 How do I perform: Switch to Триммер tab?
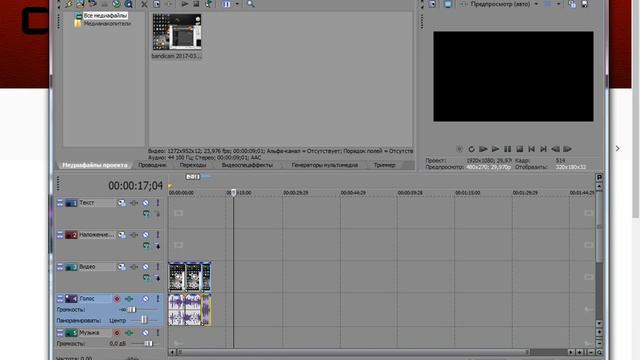[x=384, y=165]
